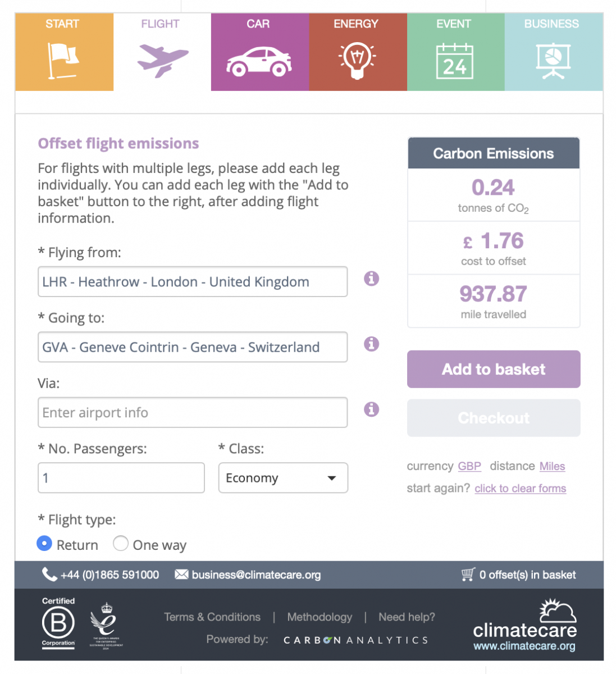Select the One way flight type
The image size is (616, 674).
120,543
